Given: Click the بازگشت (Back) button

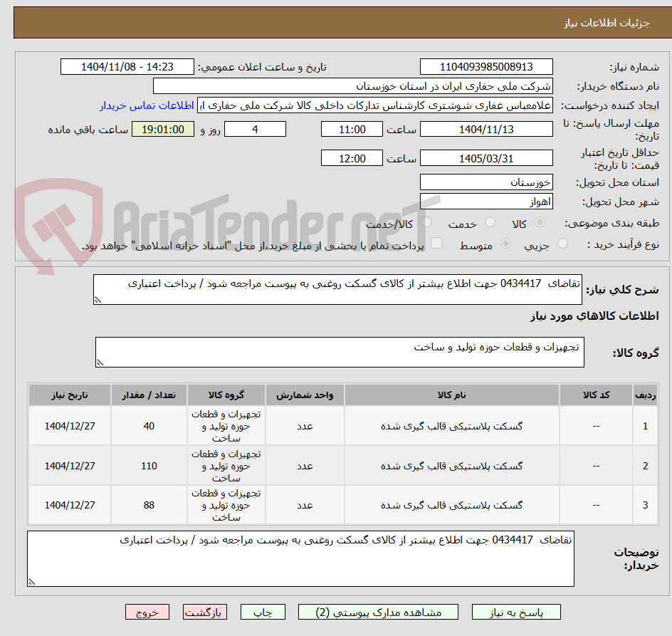Looking at the screenshot, I should 205,612.
